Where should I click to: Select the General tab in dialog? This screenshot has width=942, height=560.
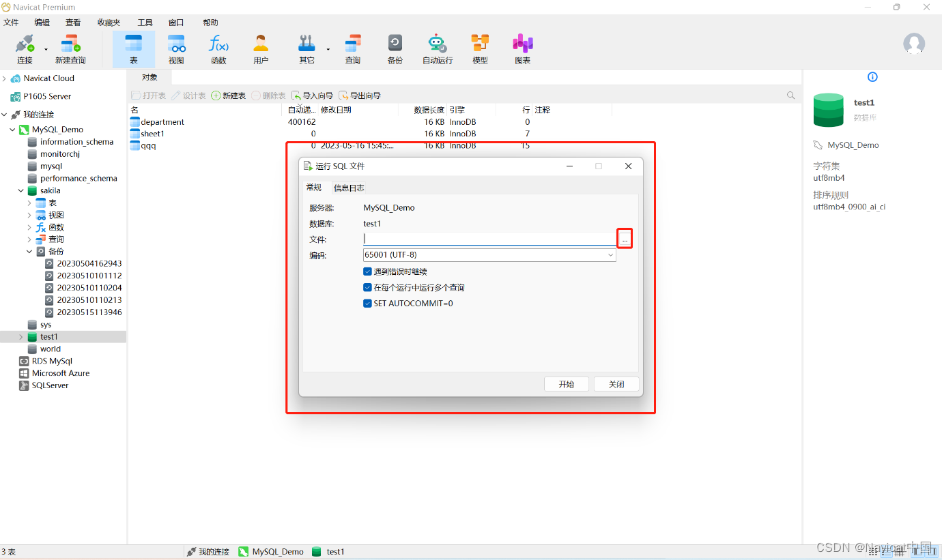point(313,188)
